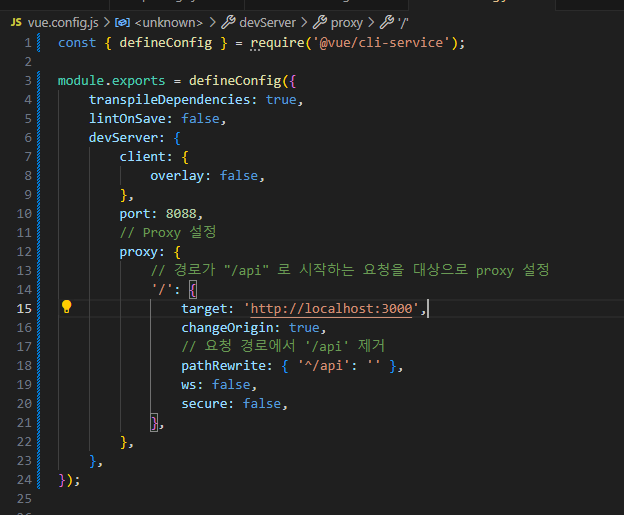This screenshot has height=515, width=624.
Task: Click lintOnSave property name
Action: pyautogui.click(x=127, y=119)
